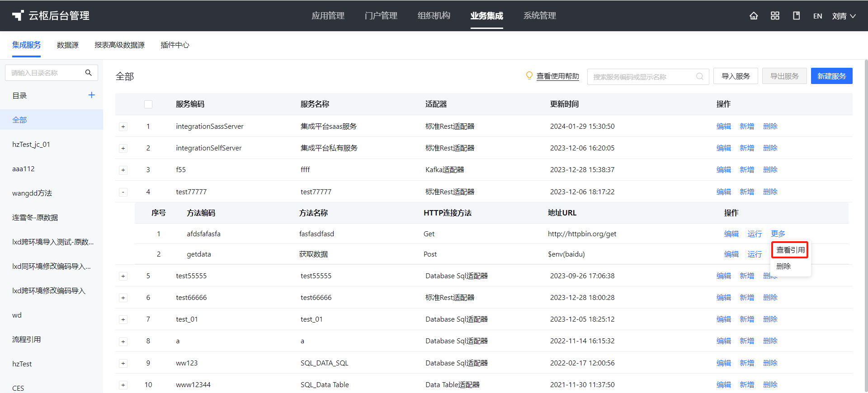868x393 pixels.
Task: Expand the test_01 service row
Action: pos(123,319)
